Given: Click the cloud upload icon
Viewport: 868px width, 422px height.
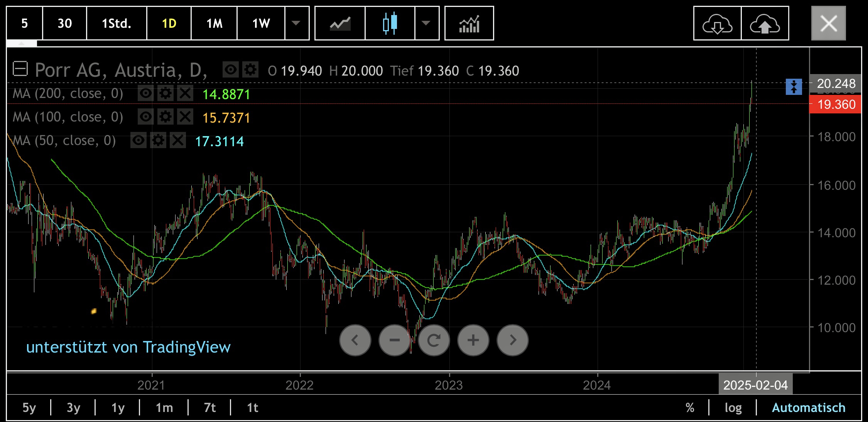Looking at the screenshot, I should point(765,24).
